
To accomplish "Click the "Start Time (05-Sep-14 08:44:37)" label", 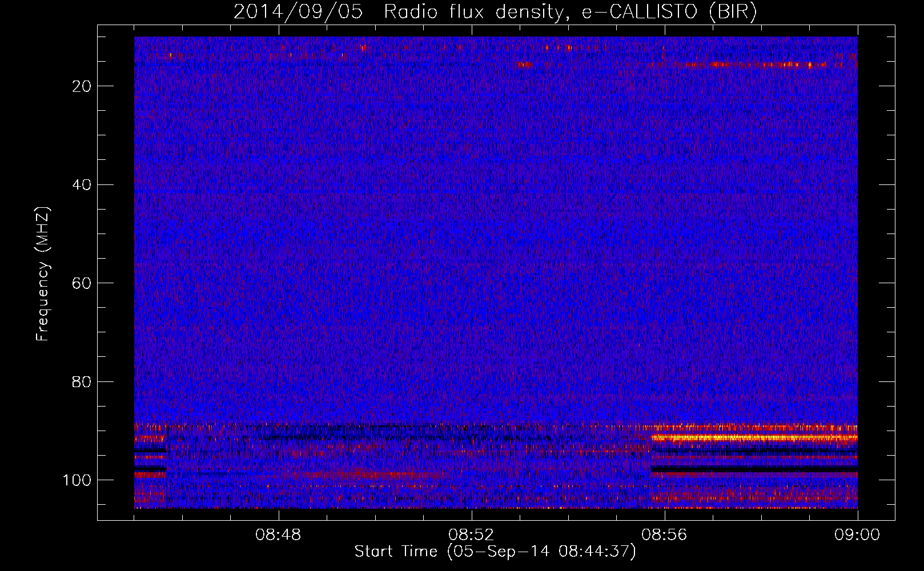I will pos(495,552).
